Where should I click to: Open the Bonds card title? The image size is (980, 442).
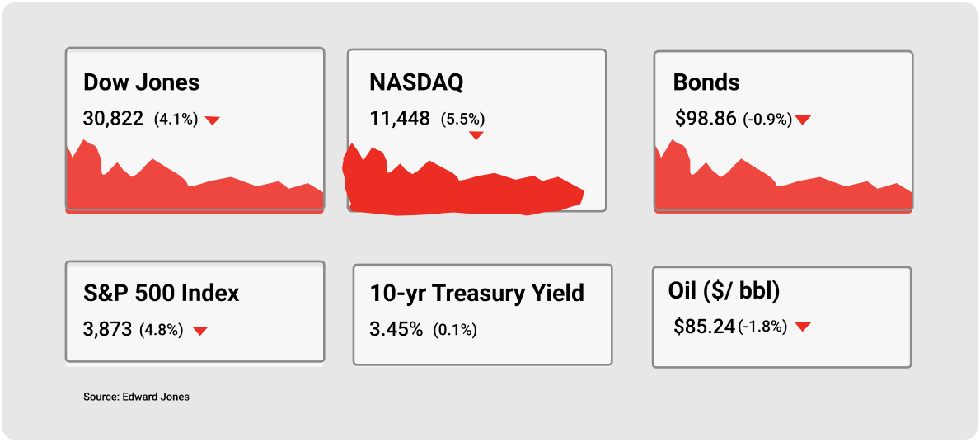click(706, 82)
